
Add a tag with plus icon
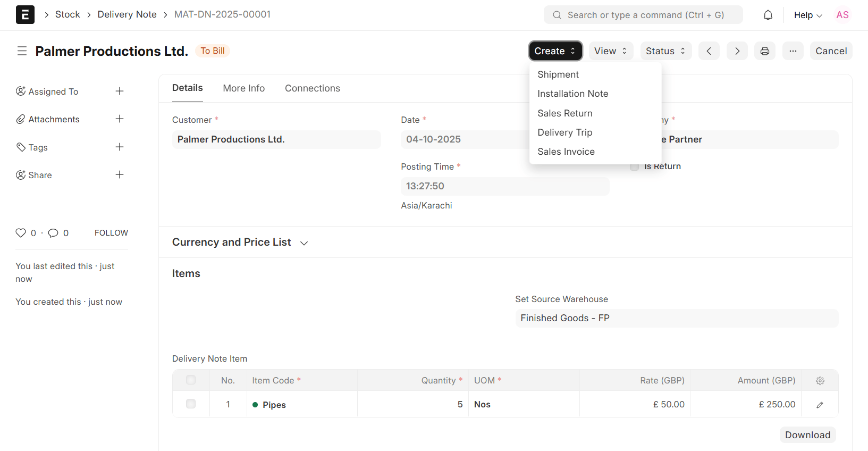pos(120,147)
